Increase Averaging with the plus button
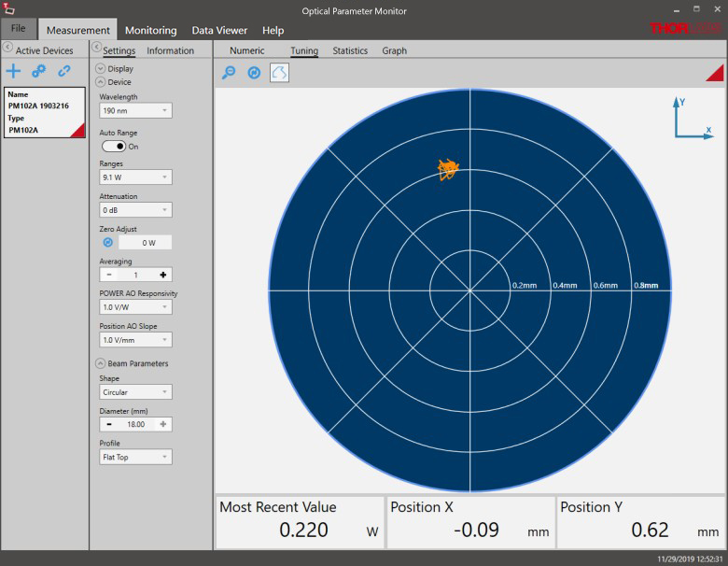This screenshot has width=728, height=566. pos(163,275)
